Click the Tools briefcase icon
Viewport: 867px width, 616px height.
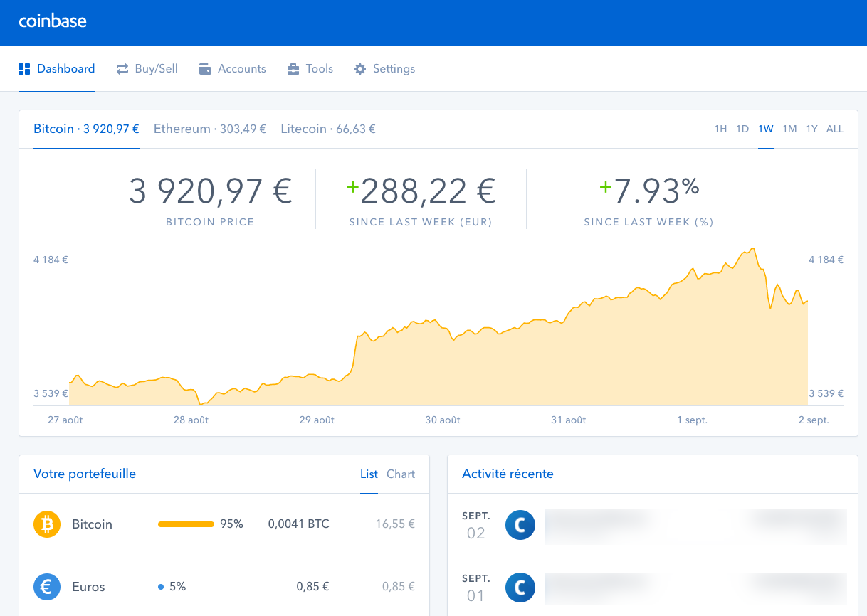pos(293,69)
